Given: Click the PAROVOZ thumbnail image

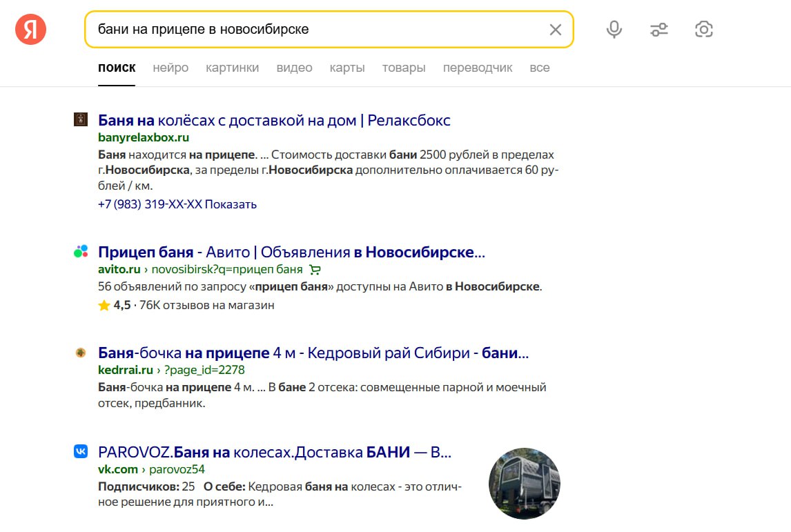Looking at the screenshot, I should (x=524, y=483).
